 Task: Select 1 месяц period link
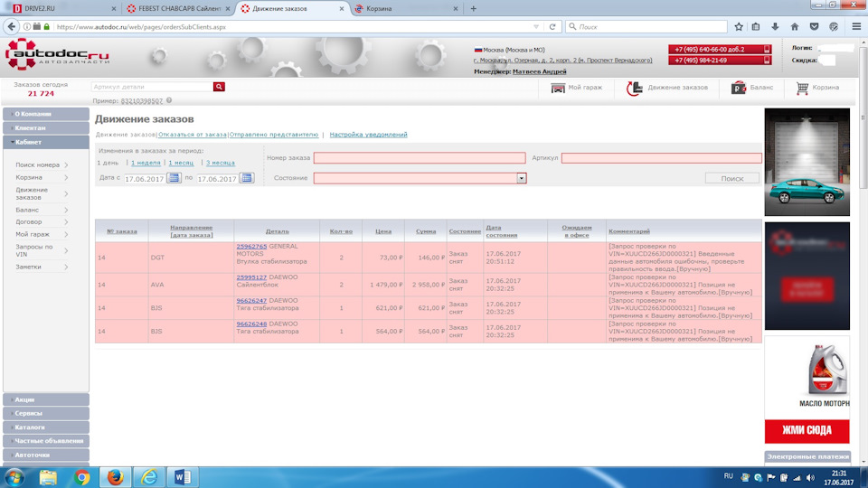point(181,163)
